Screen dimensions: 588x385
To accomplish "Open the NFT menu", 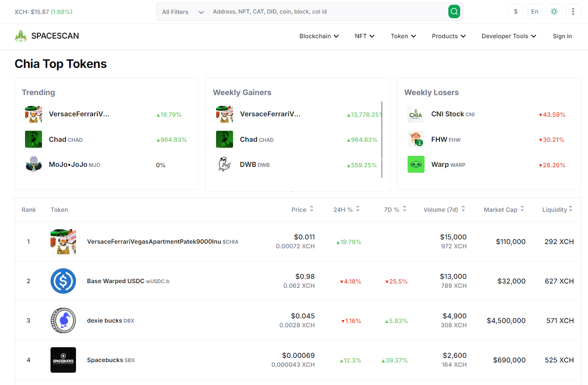I will pos(364,36).
